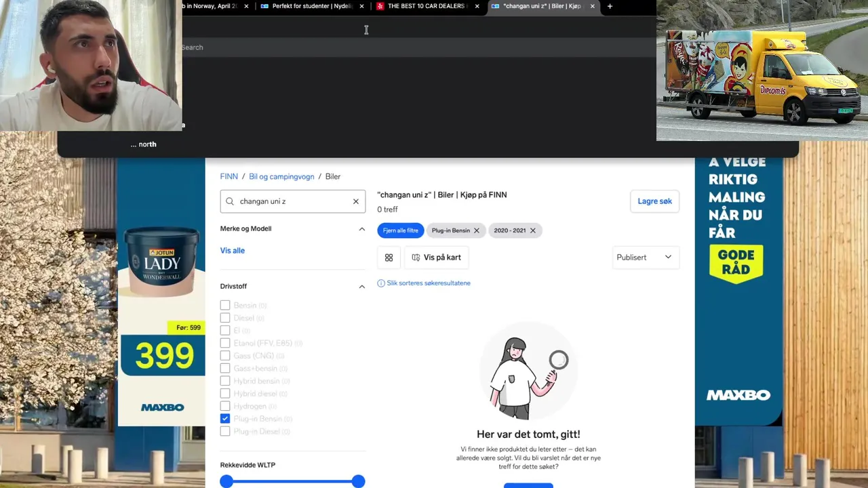Image resolution: width=868 pixels, height=488 pixels.
Task: Check the Plug-in Diesel checkbox
Action: 225,431
